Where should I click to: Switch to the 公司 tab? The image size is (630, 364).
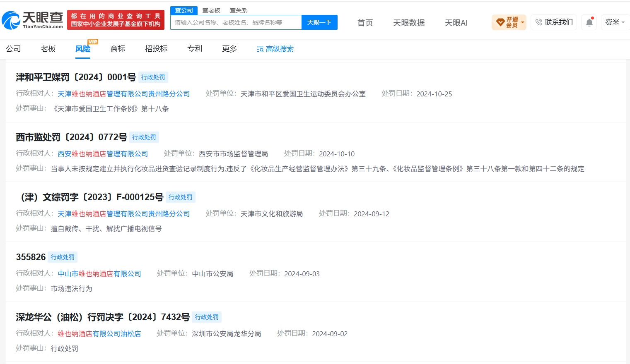(x=13, y=49)
